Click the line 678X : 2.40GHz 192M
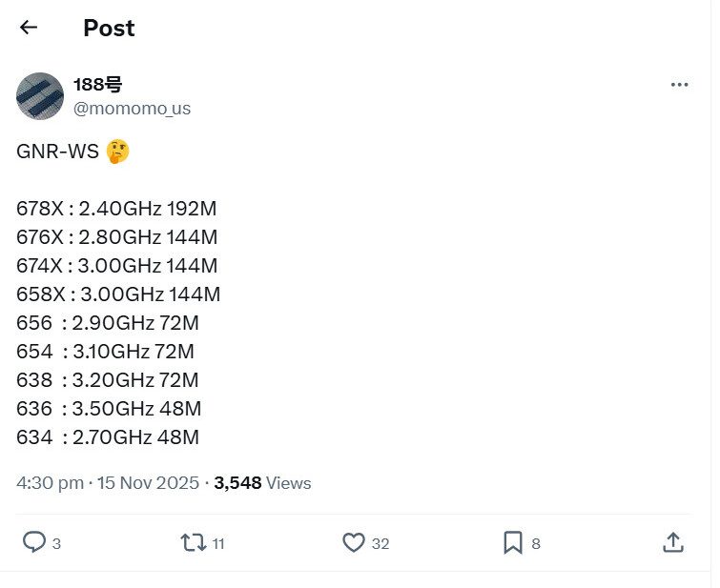The height and width of the screenshot is (588, 720). tap(116, 209)
